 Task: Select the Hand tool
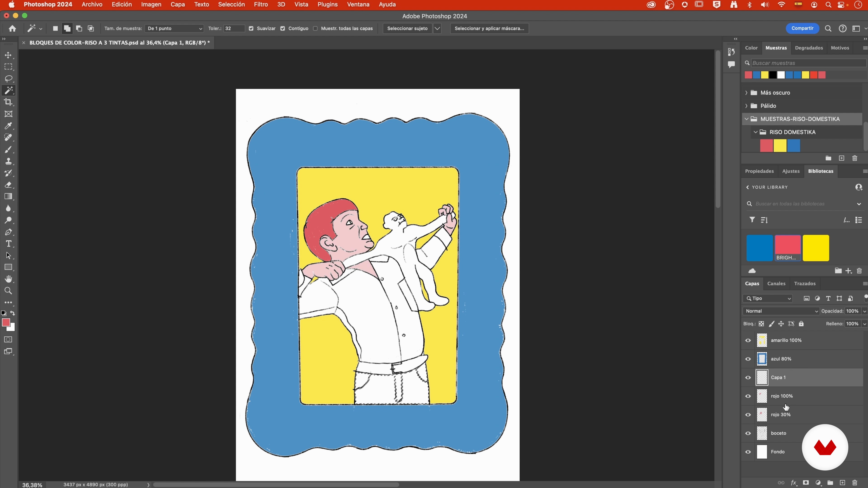tap(8, 279)
